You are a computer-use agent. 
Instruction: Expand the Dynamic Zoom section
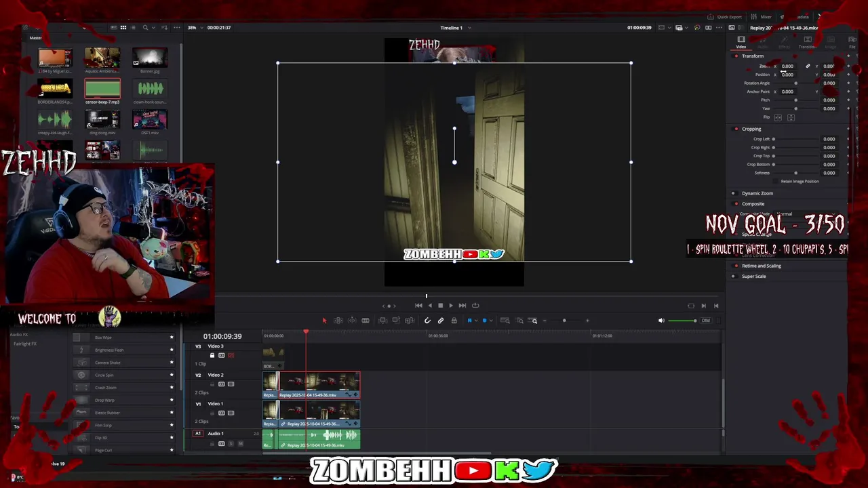[757, 193]
